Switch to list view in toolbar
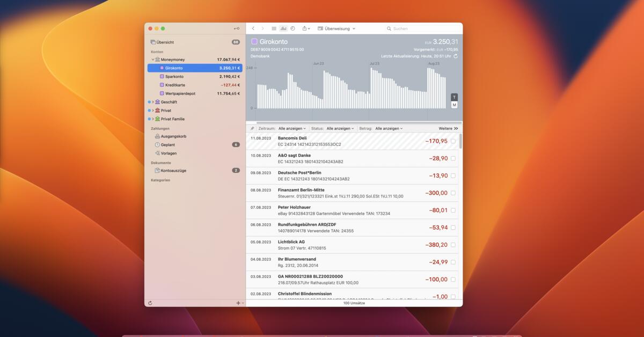 click(x=274, y=28)
